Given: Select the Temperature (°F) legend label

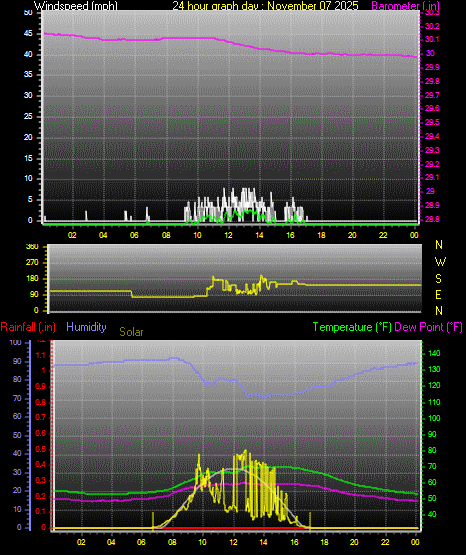Looking at the screenshot, I should (352, 327).
